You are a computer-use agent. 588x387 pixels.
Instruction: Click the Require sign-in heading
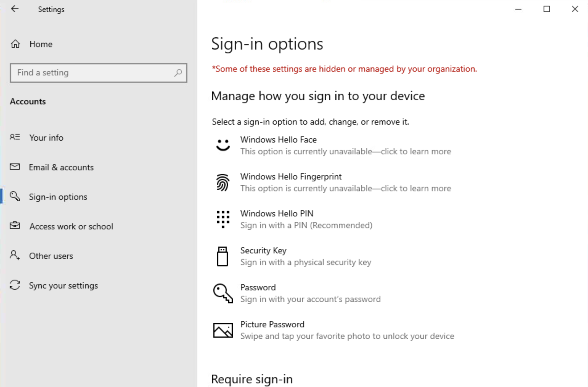(252, 379)
